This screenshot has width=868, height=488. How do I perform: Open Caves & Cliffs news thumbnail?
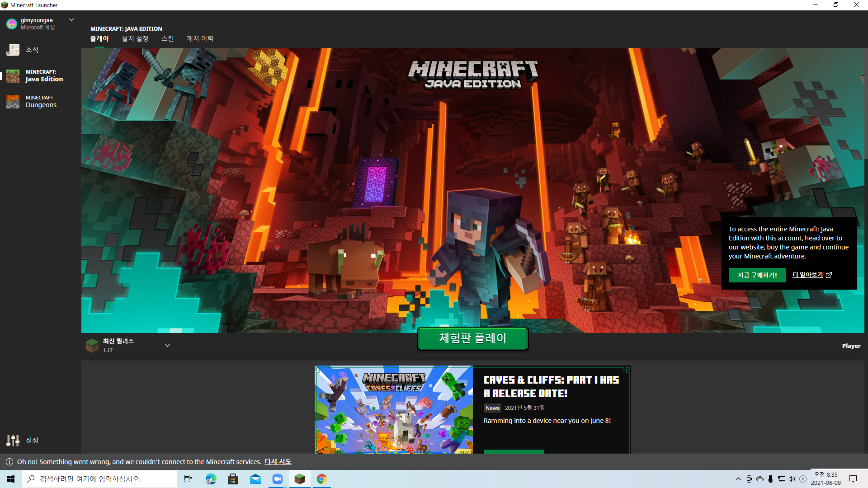[393, 409]
